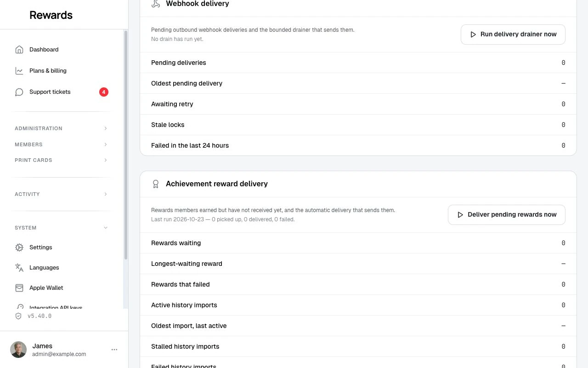Open Plans & billing page
Image resolution: width=588 pixels, height=368 pixels.
[62, 71]
